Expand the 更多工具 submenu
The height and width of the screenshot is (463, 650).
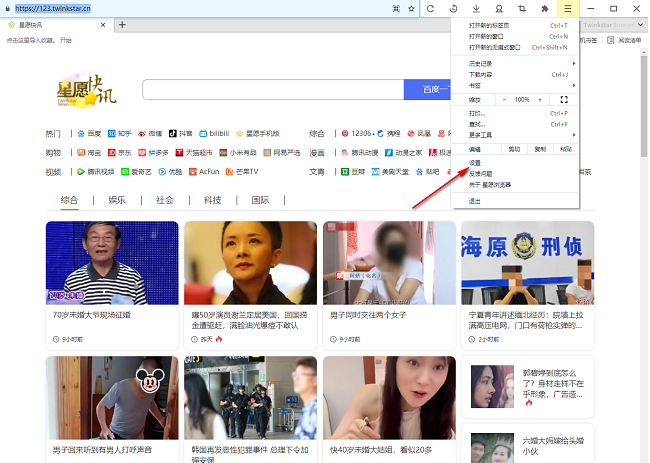515,135
